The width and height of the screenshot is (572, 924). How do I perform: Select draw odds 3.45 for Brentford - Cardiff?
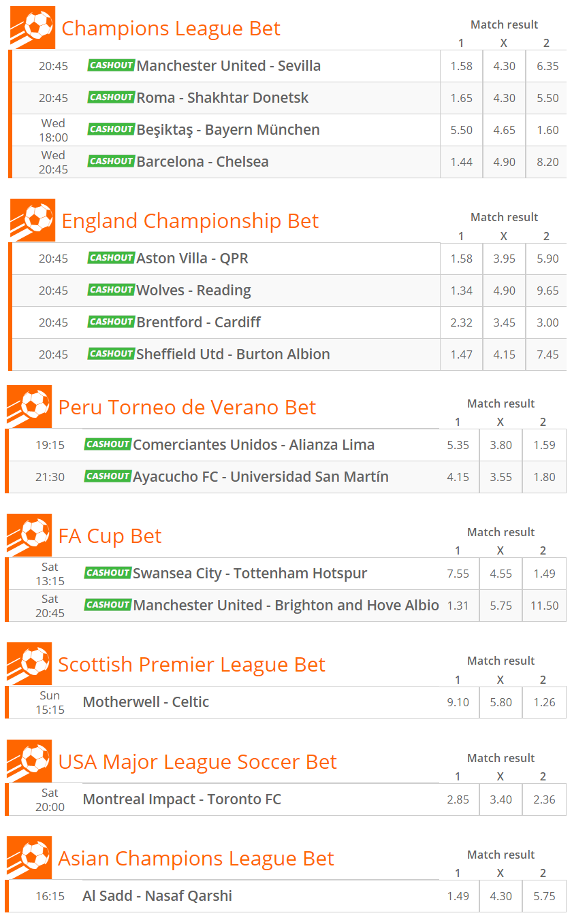click(504, 323)
